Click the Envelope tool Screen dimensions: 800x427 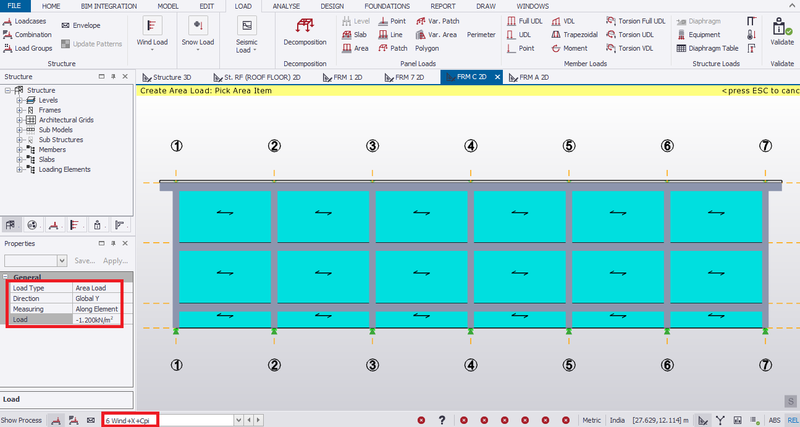pyautogui.click(x=81, y=26)
